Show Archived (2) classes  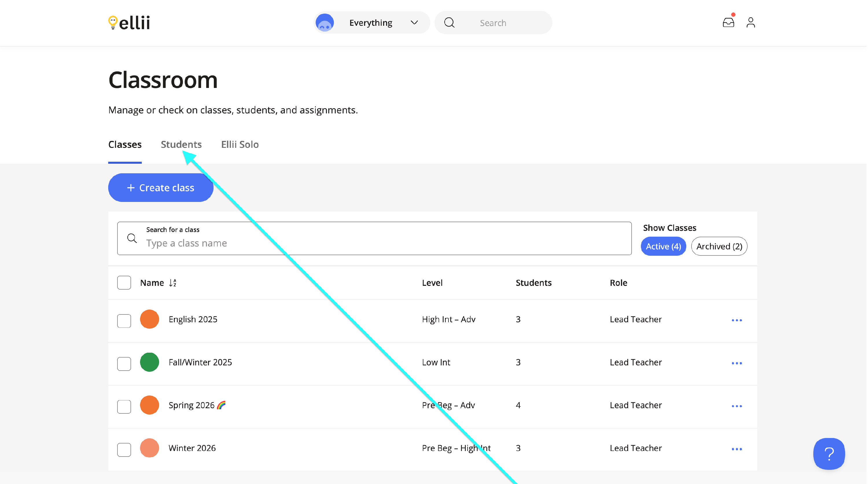pos(719,246)
